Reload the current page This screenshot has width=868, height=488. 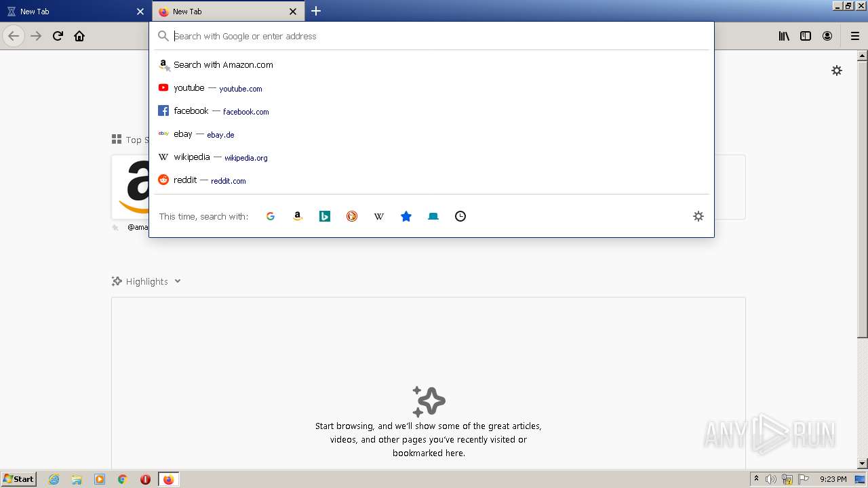pyautogui.click(x=58, y=36)
